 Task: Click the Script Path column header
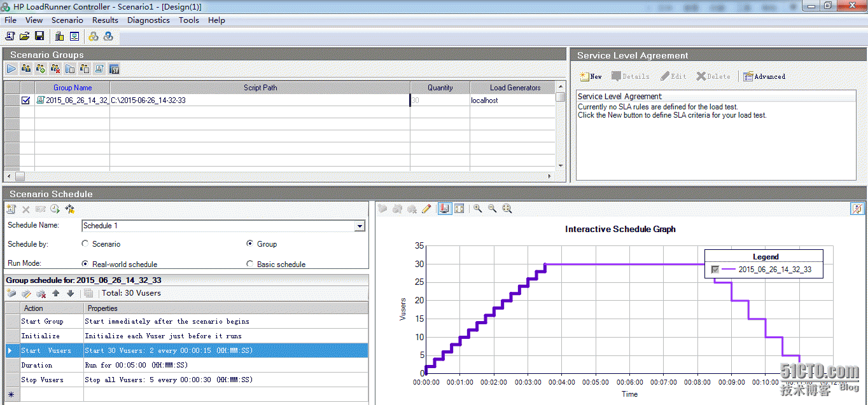pos(260,88)
